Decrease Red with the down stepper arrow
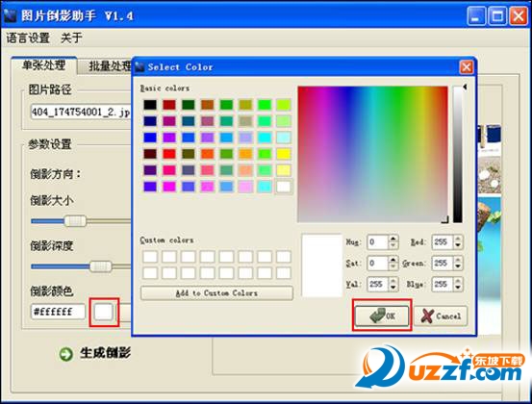This screenshot has height=404, width=532. tap(458, 246)
